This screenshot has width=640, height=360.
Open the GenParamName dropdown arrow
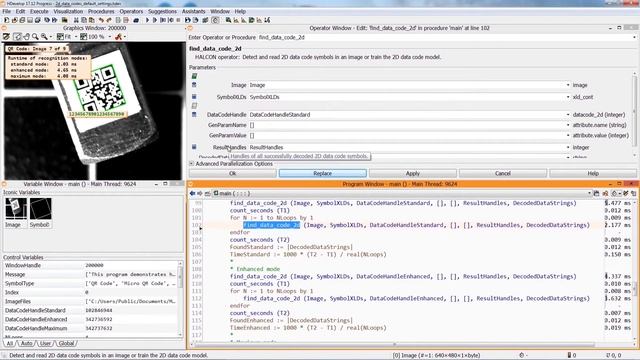[567, 125]
